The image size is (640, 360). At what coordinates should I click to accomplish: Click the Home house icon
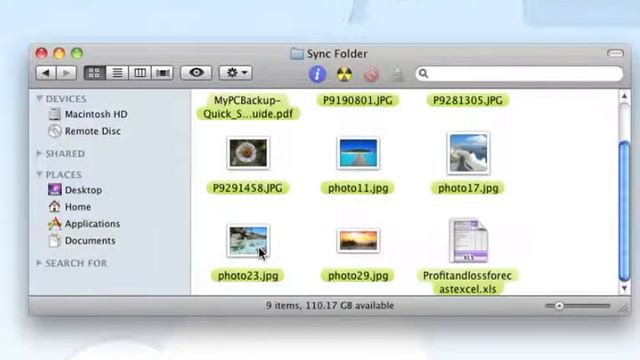55,207
